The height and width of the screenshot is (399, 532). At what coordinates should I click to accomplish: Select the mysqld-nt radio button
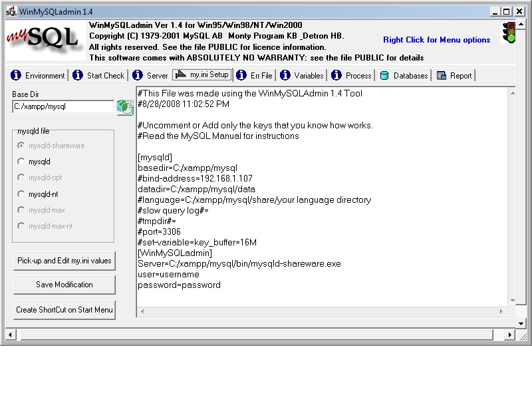coord(21,194)
